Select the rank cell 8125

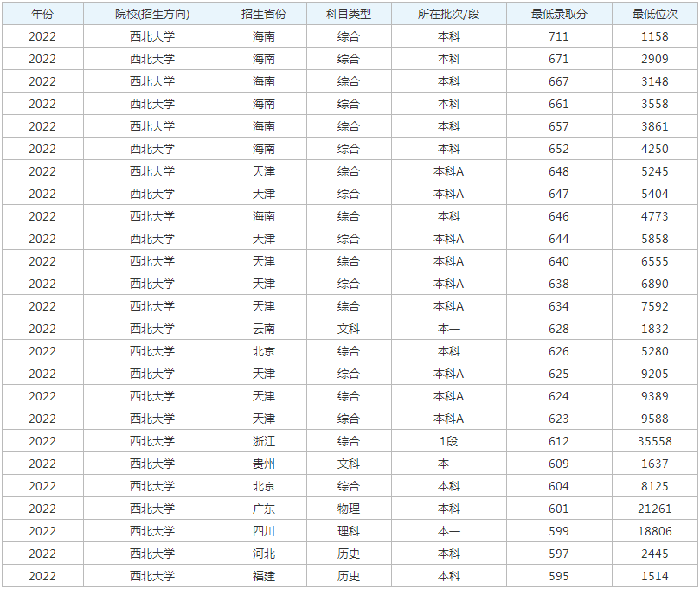point(655,486)
